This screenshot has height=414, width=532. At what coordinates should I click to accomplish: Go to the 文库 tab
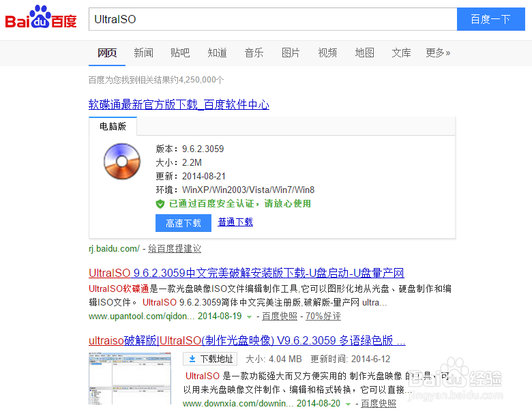(x=401, y=53)
